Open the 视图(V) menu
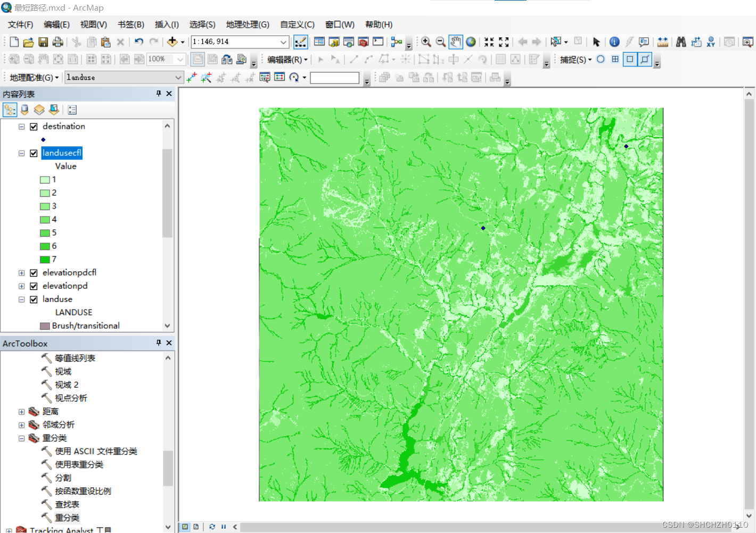This screenshot has height=533, width=756. click(x=94, y=24)
